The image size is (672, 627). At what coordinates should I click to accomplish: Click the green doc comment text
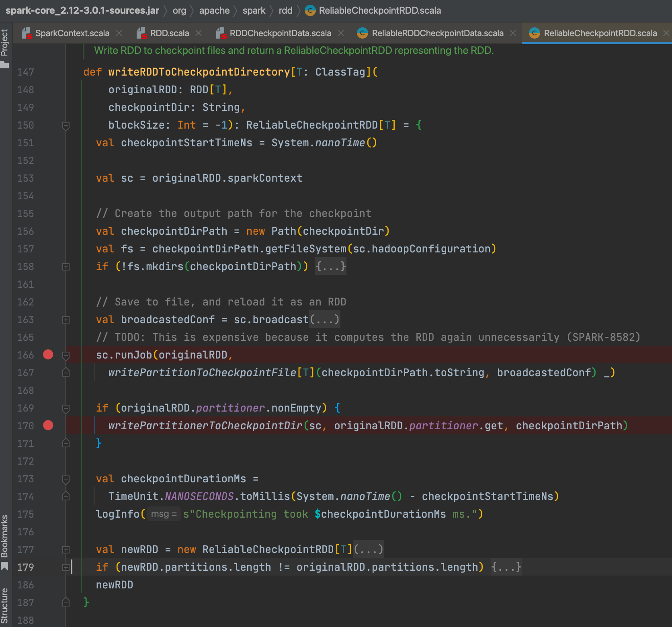point(294,50)
